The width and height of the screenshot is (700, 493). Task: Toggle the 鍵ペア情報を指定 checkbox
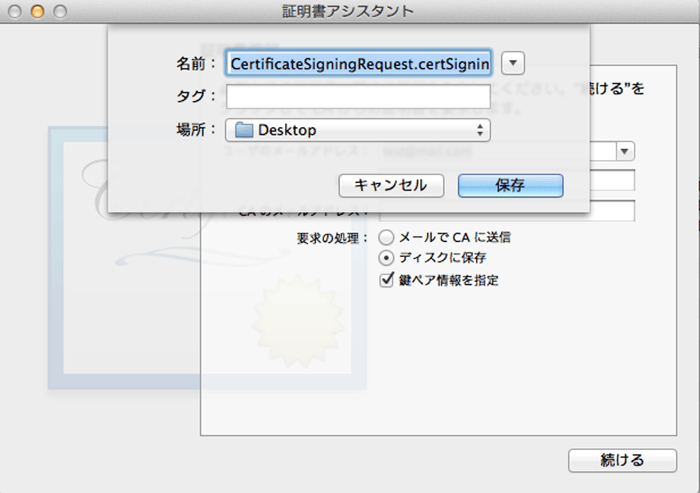tap(387, 280)
